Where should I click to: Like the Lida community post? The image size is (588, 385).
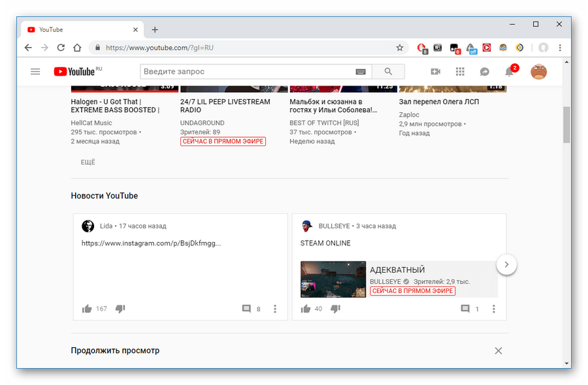point(87,309)
